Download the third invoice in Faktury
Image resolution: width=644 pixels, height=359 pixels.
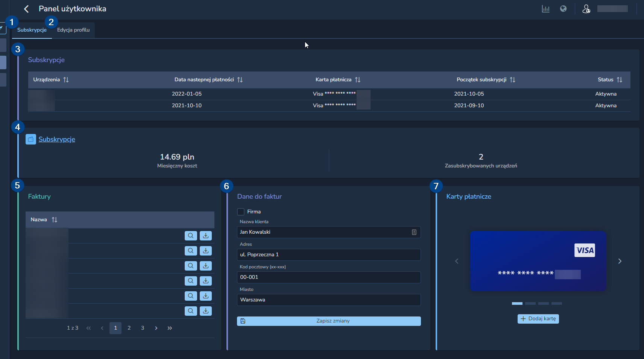(206, 266)
